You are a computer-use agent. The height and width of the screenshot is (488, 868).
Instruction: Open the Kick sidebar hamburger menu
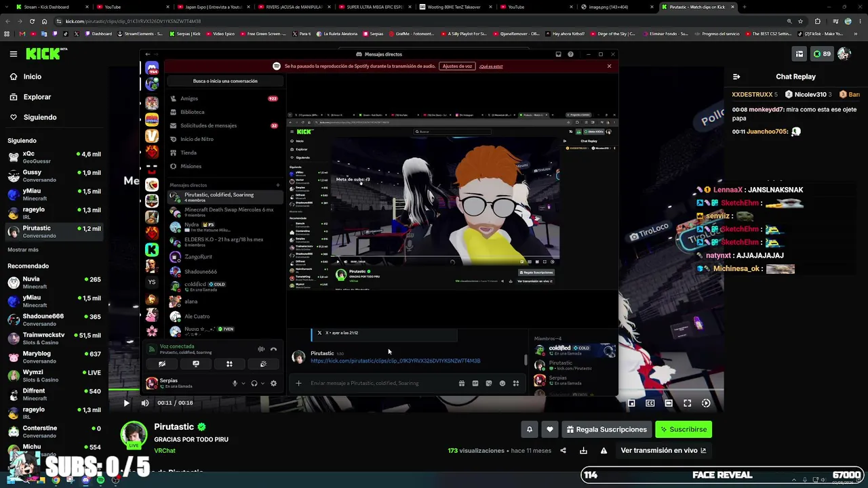13,54
